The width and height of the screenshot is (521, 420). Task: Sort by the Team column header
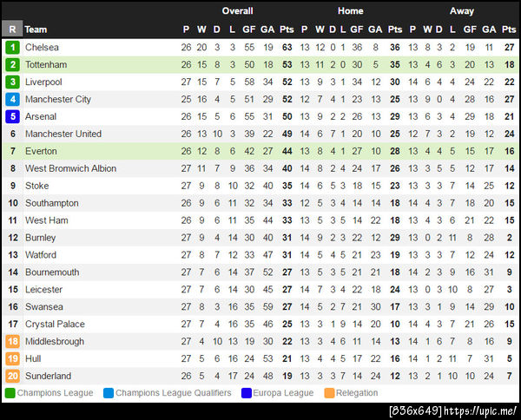pos(36,30)
